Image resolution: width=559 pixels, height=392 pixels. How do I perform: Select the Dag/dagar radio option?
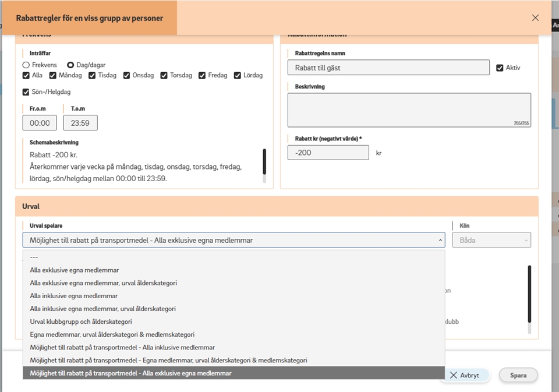[x=70, y=65]
